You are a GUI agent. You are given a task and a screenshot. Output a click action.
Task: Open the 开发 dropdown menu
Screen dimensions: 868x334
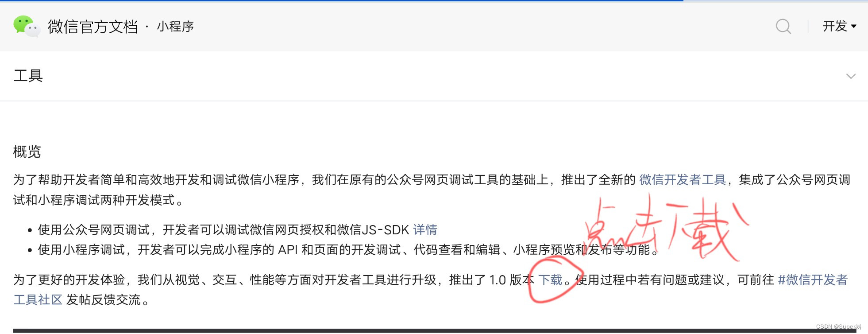point(839,26)
